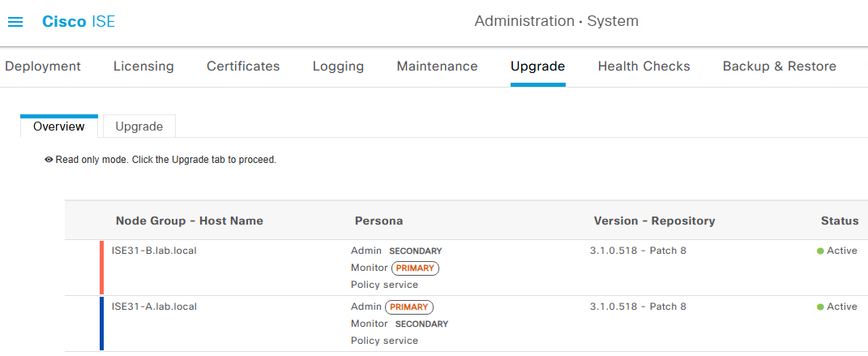
Task: Open the hamburger navigation menu
Action: (15, 22)
